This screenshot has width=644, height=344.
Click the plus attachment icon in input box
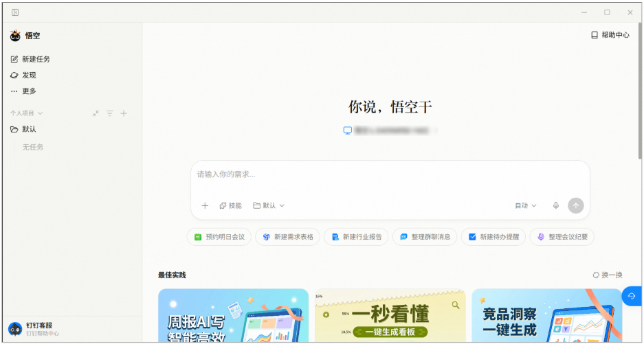[x=205, y=206]
